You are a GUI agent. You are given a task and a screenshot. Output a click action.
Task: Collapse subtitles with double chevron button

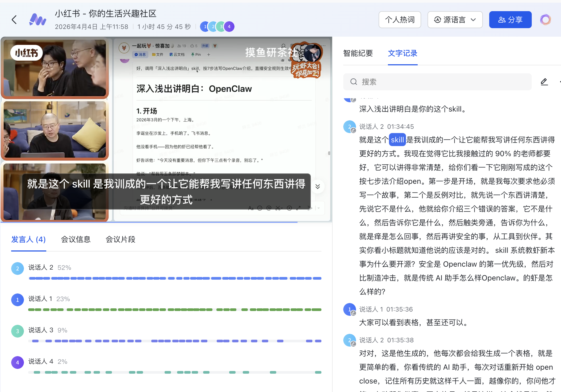coord(317,186)
